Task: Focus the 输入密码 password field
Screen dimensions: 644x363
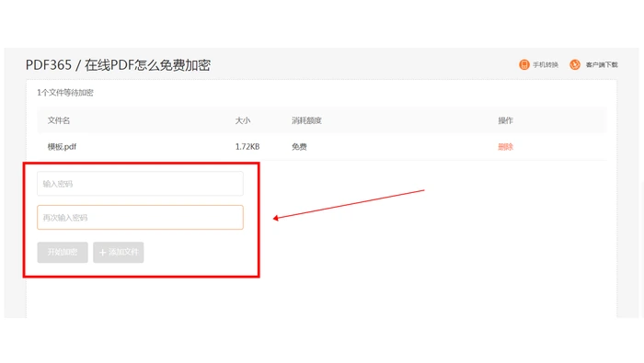Action: tap(140, 184)
